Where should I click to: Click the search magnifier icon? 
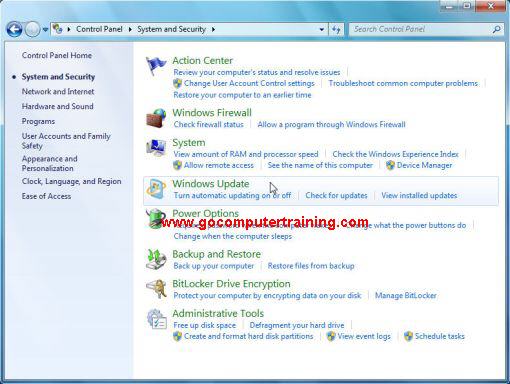pos(496,29)
